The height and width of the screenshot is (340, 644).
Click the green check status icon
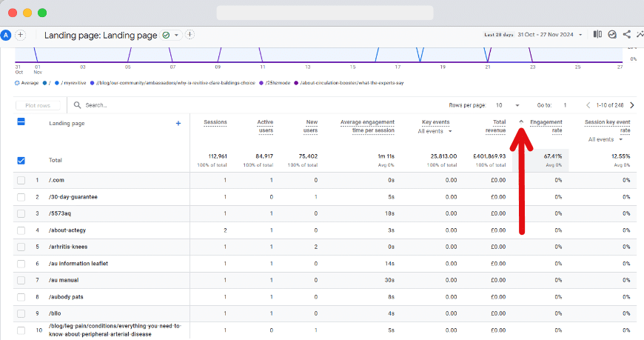coord(166,36)
